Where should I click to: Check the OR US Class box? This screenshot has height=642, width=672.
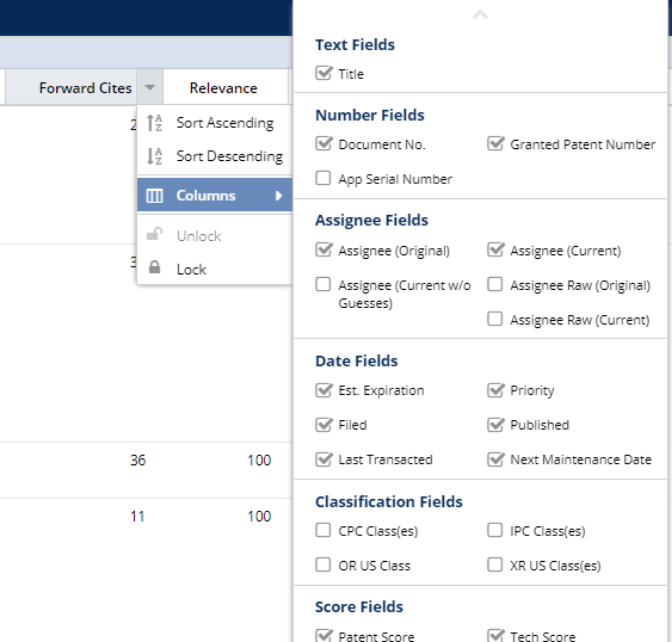[x=323, y=565]
